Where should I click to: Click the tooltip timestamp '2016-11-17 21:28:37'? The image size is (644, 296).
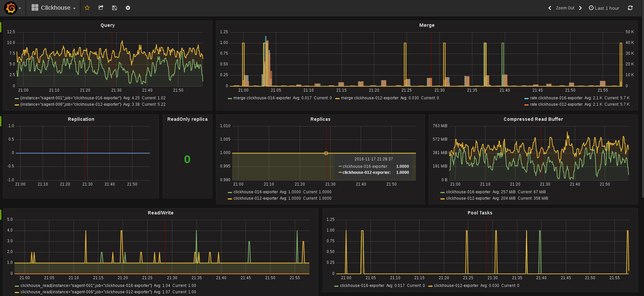tap(374, 159)
